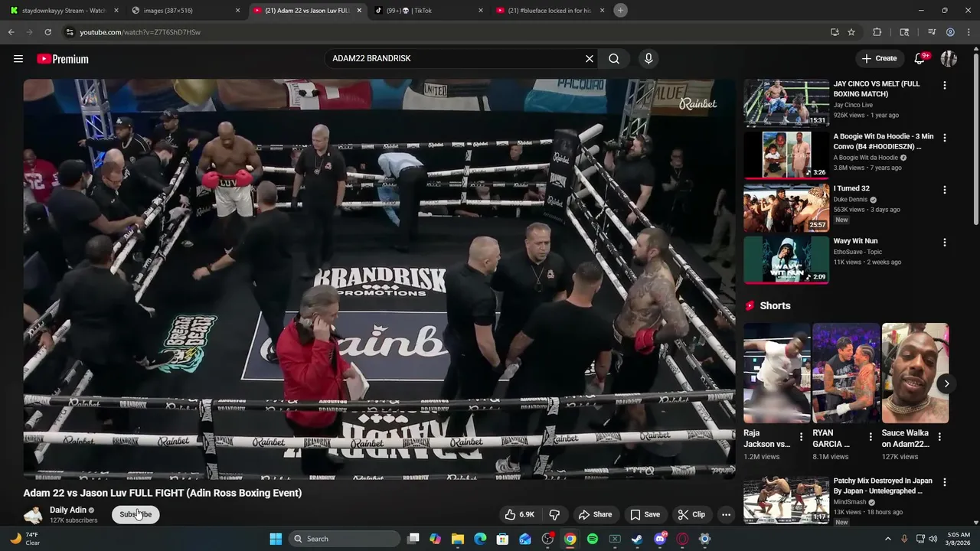Open Spotify from the taskbar
Viewport: 980px width, 551px height.
[x=593, y=539]
